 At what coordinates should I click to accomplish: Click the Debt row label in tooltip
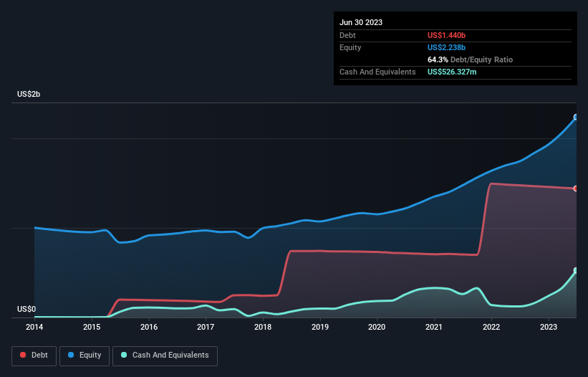[347, 35]
